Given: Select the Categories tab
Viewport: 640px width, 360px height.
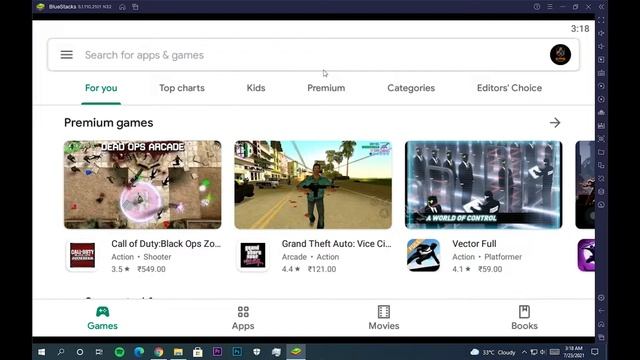Looking at the screenshot, I should pyautogui.click(x=411, y=88).
